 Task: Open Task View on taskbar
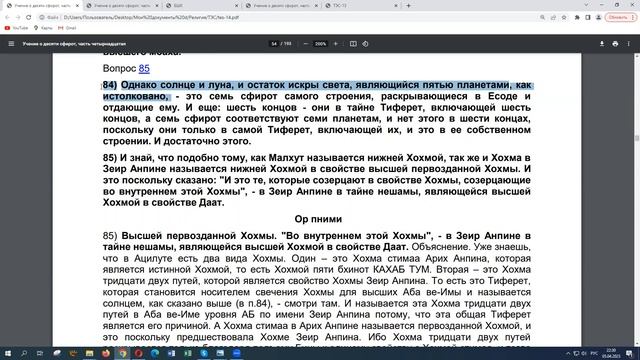click(x=40, y=353)
